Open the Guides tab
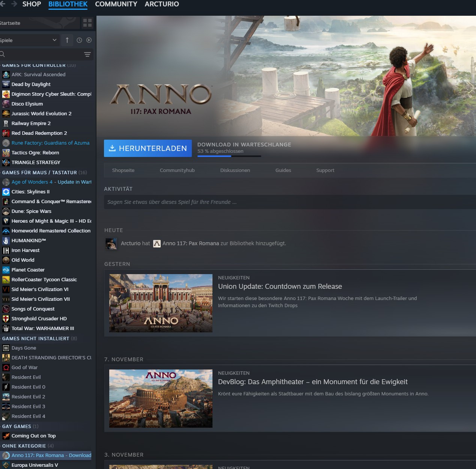The height and width of the screenshot is (469, 476). pos(283,170)
